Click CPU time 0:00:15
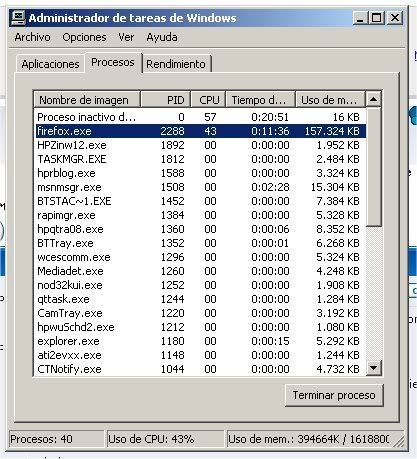Viewport: 417px width, 459px height. (x=270, y=341)
